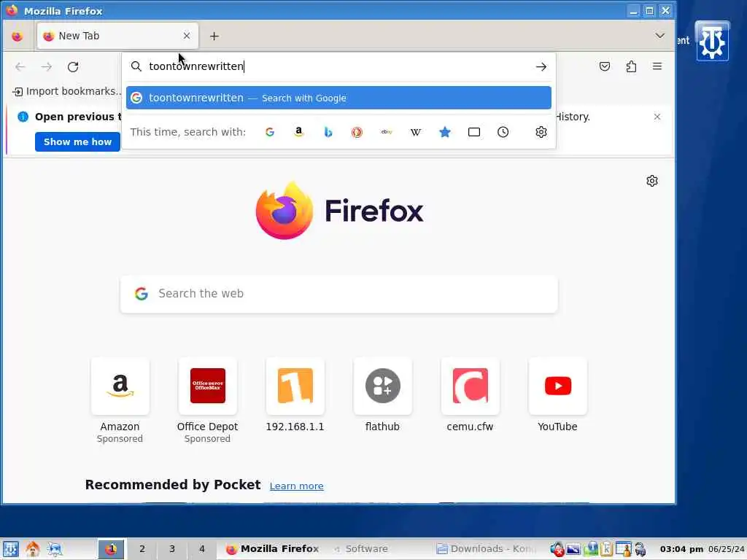Search bookmarks with the star icon

coord(445,132)
